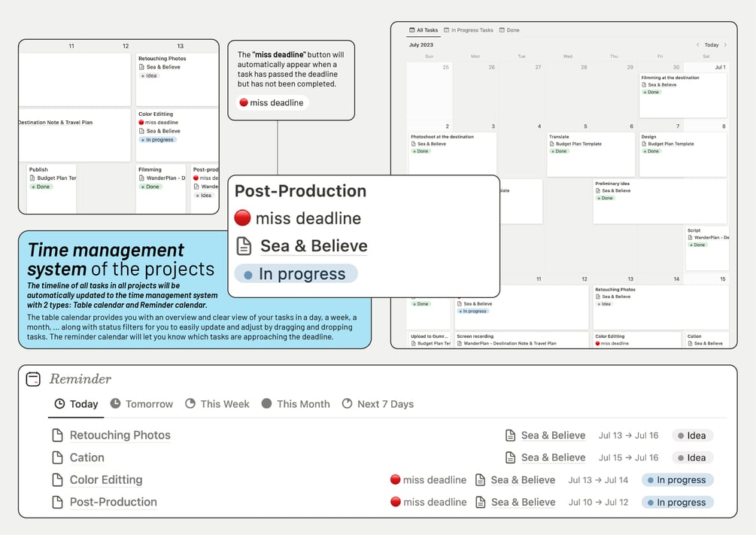The width and height of the screenshot is (756, 535).
Task: Click red dot in miss deadline explanation box
Action: point(244,102)
